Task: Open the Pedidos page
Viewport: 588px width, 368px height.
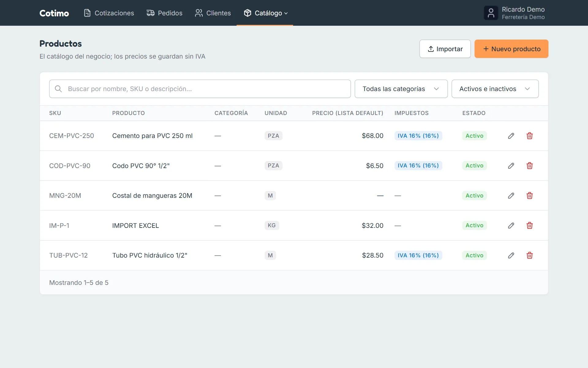Action: [x=164, y=13]
